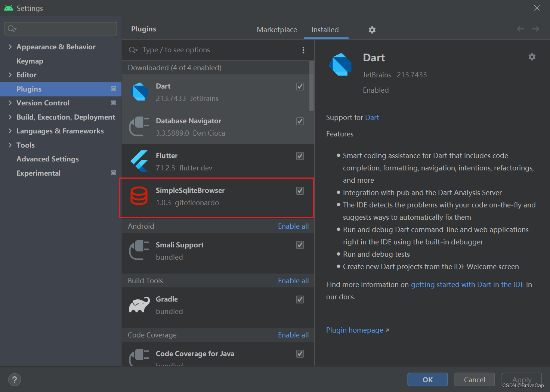Open the Keymap settings page
Viewport: 550px width, 392px height.
tap(30, 61)
